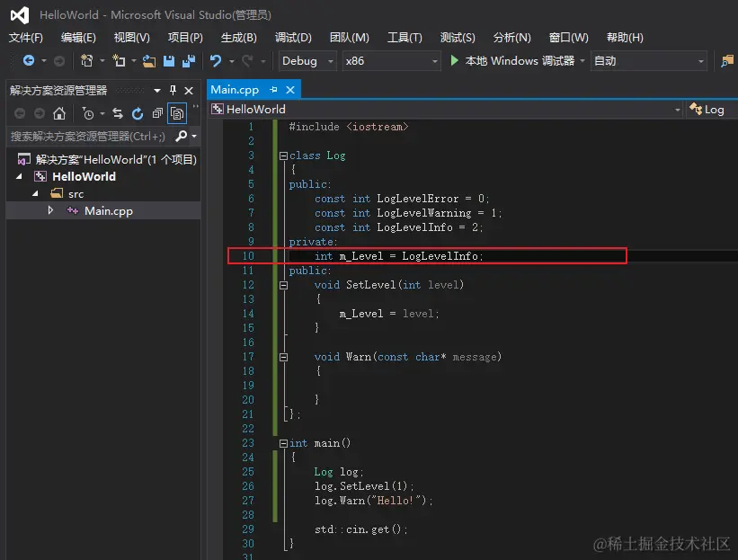738x560 pixels.
Task: Collapse the HelloWorld project node
Action: pos(19,176)
